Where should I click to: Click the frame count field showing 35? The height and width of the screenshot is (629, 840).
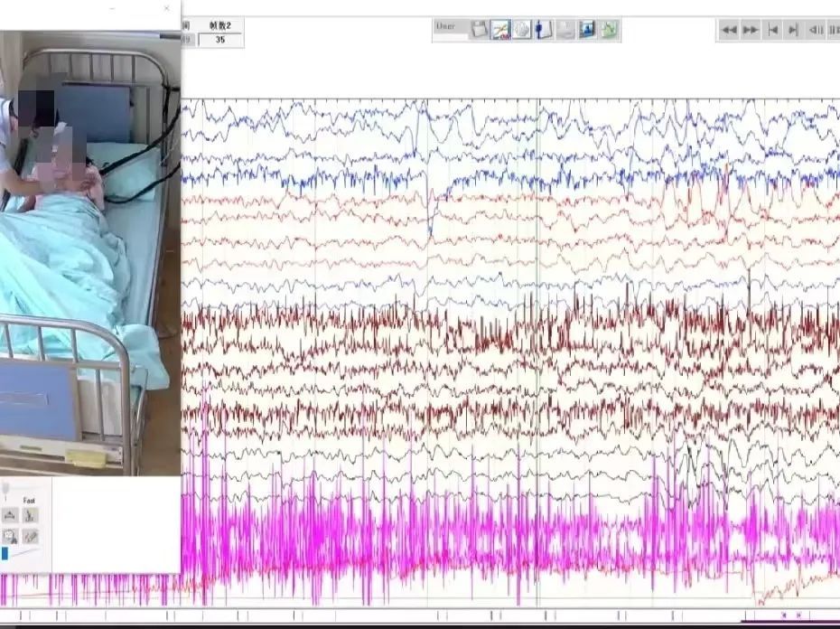[x=220, y=40]
